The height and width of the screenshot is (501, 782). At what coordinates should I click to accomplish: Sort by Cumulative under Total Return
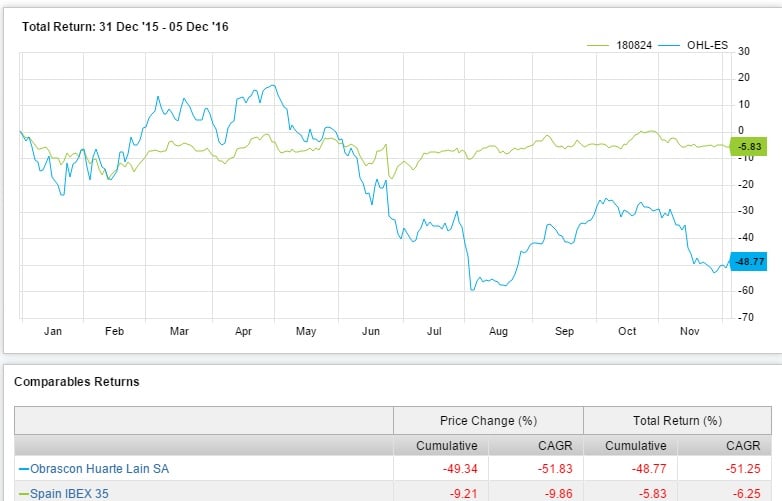coord(636,445)
